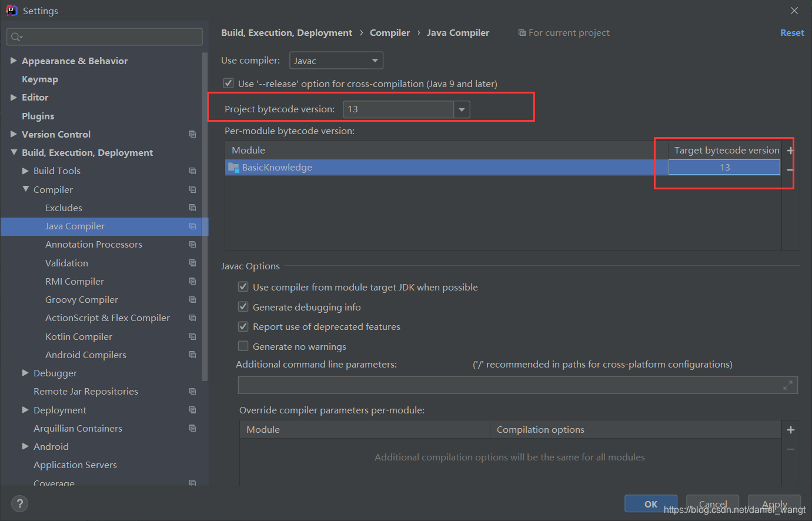The width and height of the screenshot is (812, 521).
Task: Open Application Servers settings page
Action: 75,465
